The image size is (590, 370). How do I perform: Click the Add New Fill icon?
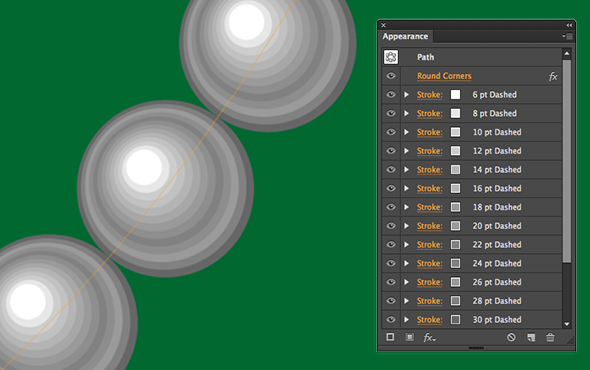coord(410,337)
